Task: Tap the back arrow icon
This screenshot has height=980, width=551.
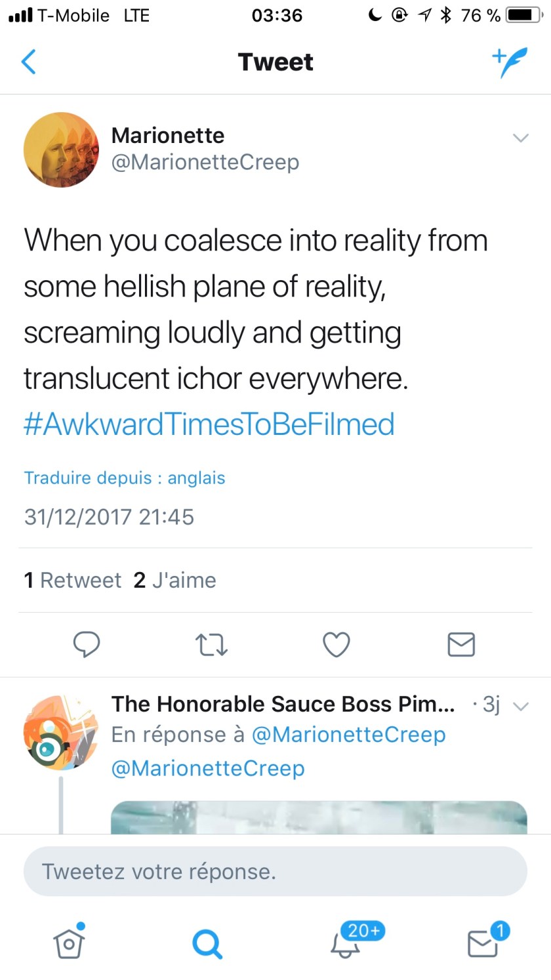Action: pyautogui.click(x=29, y=62)
